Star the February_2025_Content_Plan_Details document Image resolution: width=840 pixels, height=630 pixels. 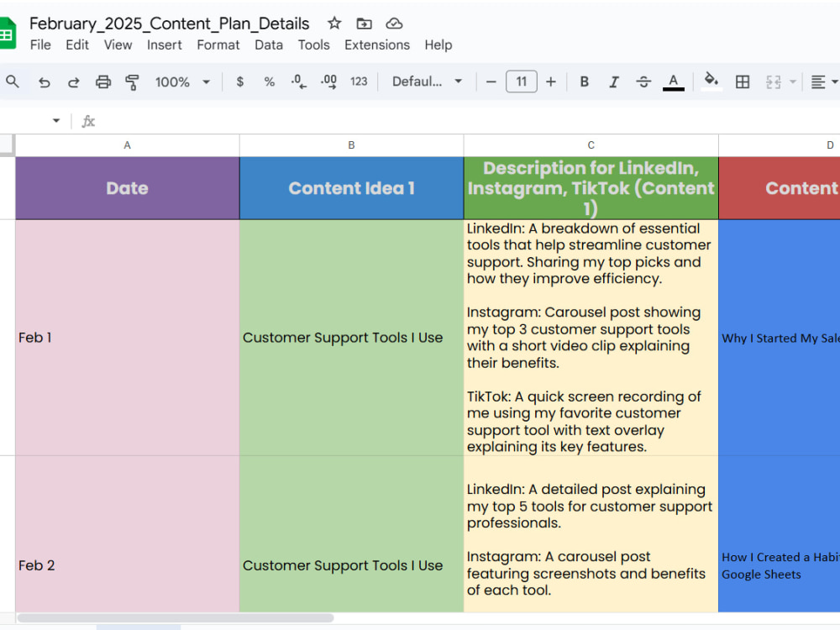coord(334,23)
